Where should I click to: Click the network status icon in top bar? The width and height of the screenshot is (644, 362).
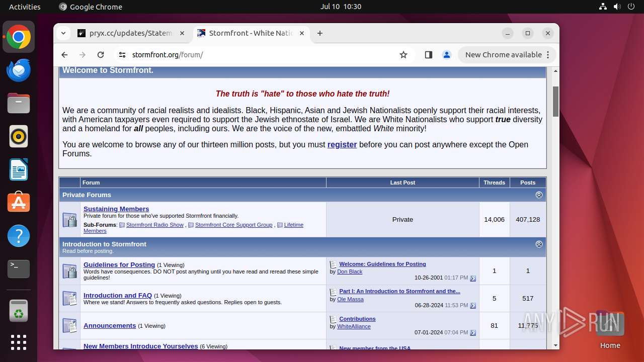coord(603,7)
